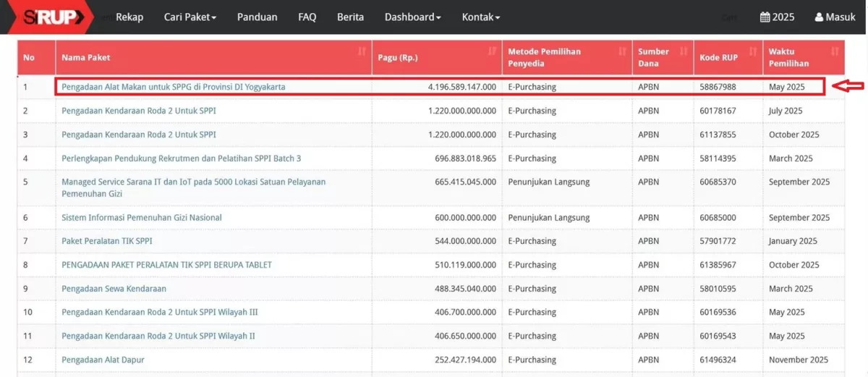Select November 2025 in Waktu Pemilihan column
The height and width of the screenshot is (377, 868).
(799, 360)
